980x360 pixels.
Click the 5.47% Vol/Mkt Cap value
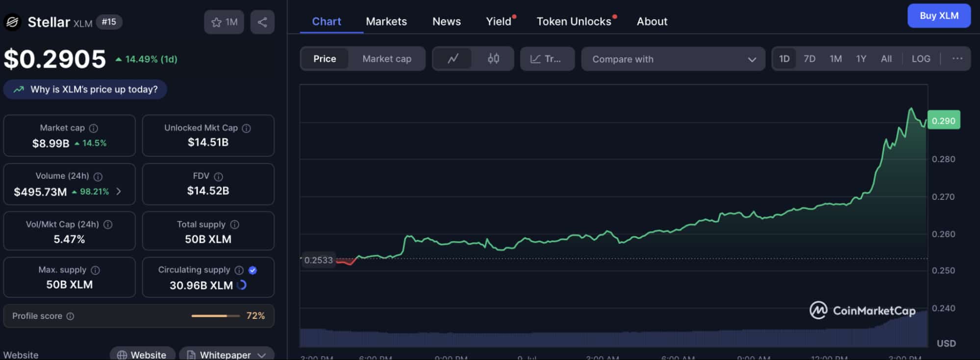tap(69, 240)
